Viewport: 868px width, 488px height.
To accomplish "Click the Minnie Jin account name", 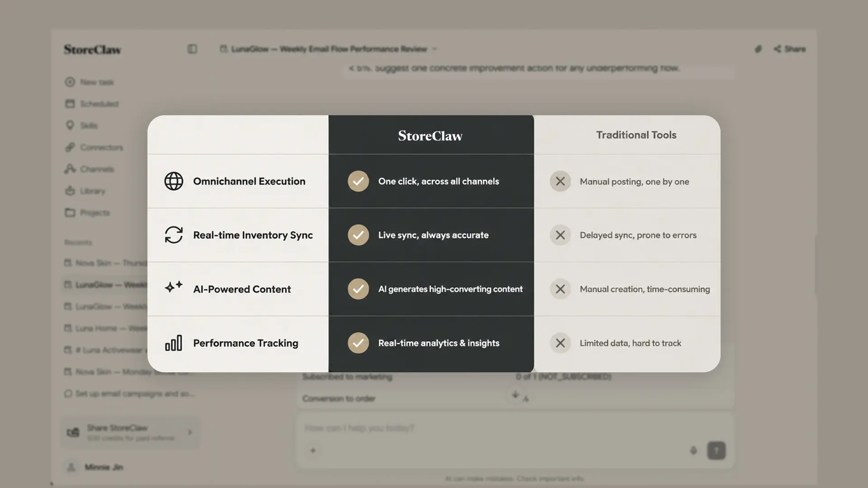I will pyautogui.click(x=104, y=467).
